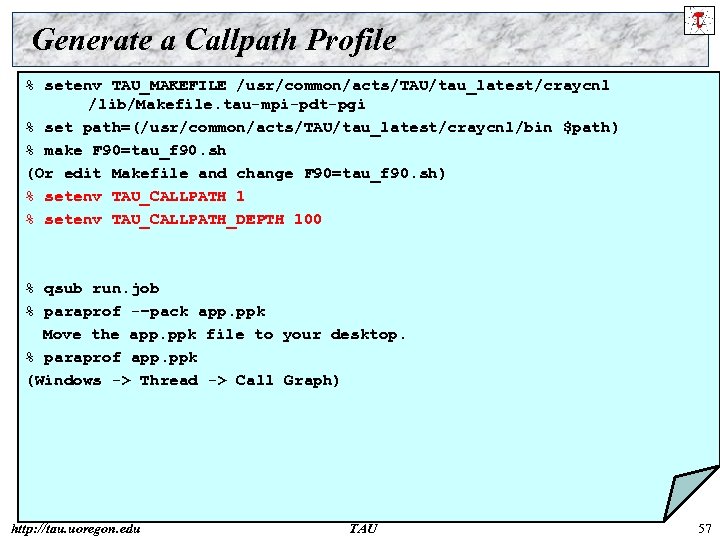The image size is (720, 540).
Task: Select the red 'setenv TAU_CALLPATH 1' line
Action: (x=135, y=197)
